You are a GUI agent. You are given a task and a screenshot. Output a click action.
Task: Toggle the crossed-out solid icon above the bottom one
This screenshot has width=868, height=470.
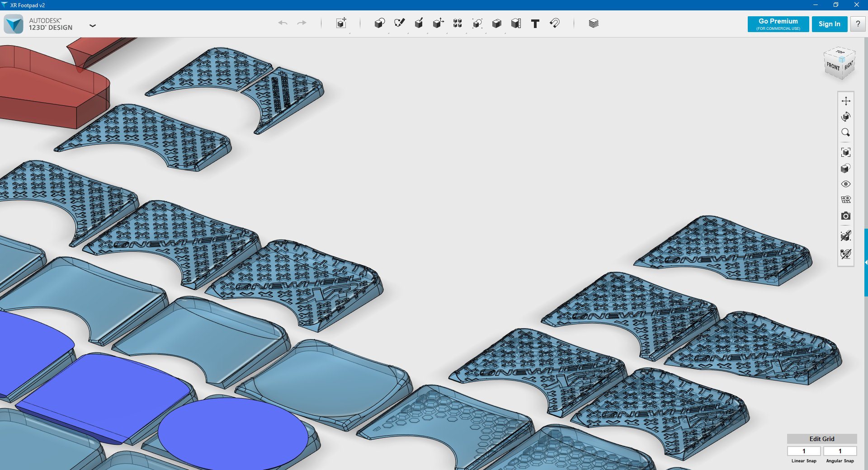(x=846, y=236)
